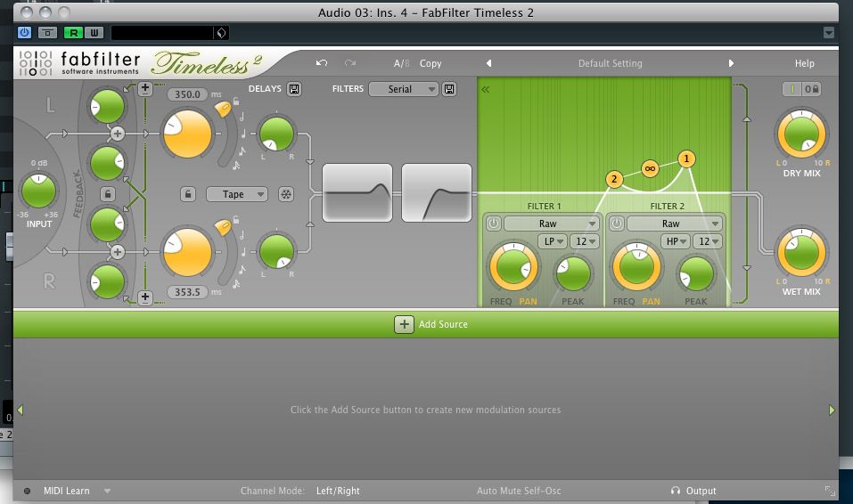Click the Redo arrow icon

click(x=349, y=63)
